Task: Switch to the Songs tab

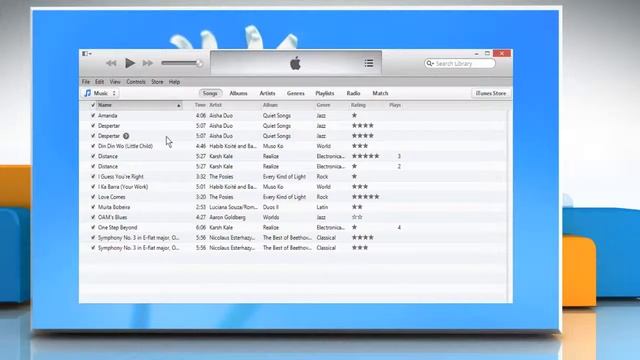Action: pyautogui.click(x=210, y=93)
